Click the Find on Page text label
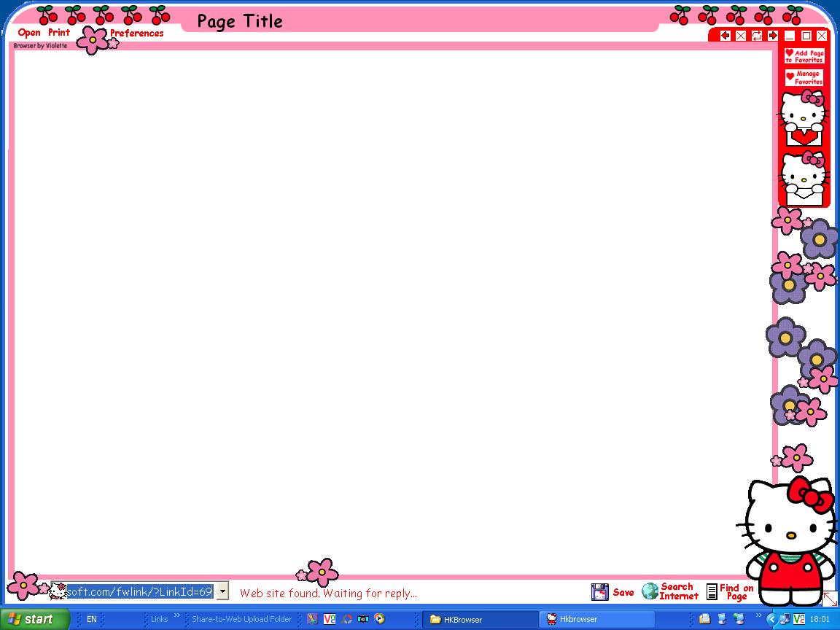The image size is (840, 630). coord(736,592)
